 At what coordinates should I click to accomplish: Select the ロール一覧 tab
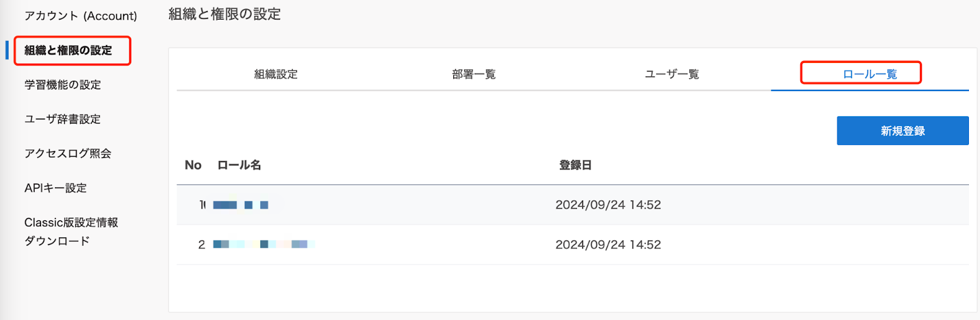[869, 74]
